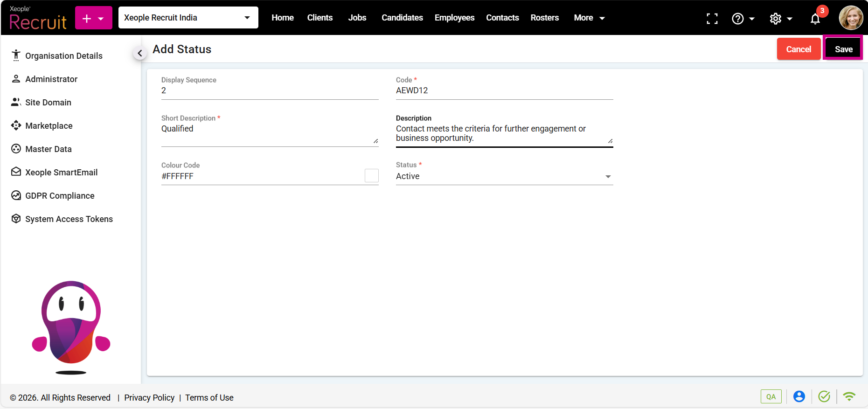The width and height of the screenshot is (868, 409).
Task: Click into the Code input field
Action: [504, 90]
